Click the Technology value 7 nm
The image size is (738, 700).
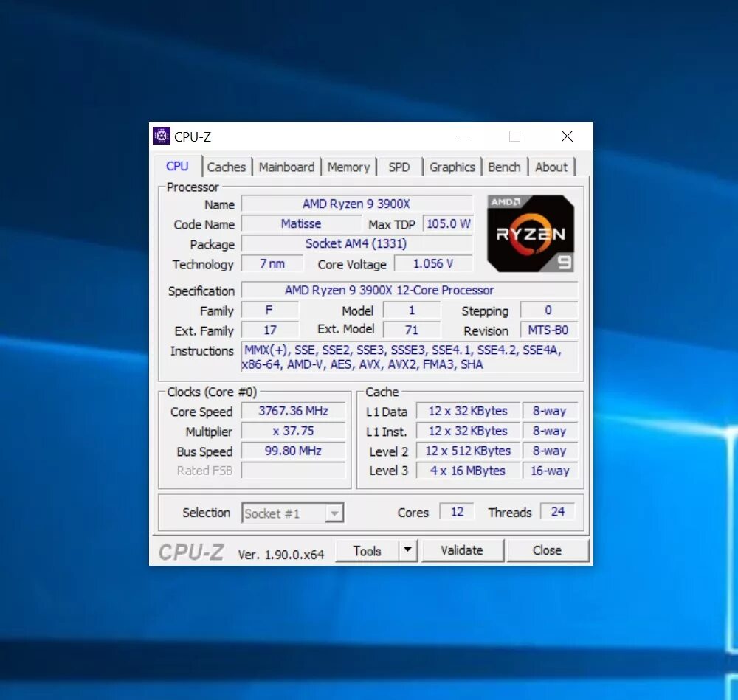coord(272,263)
